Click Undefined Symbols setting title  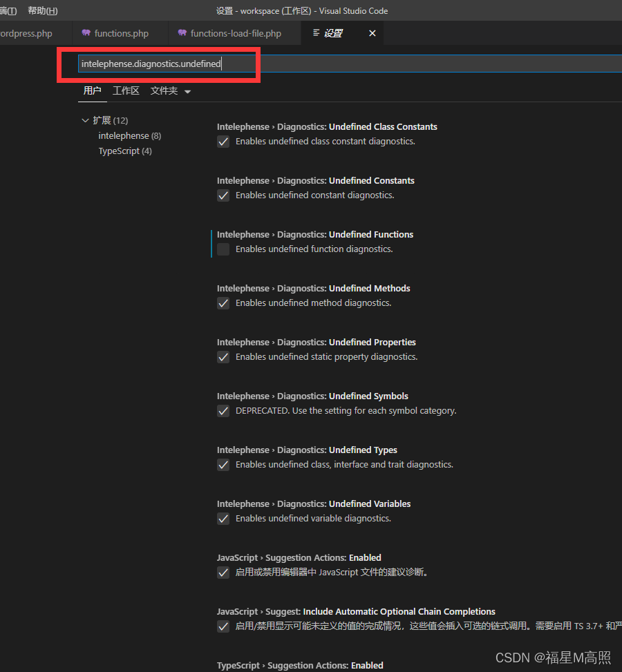312,396
